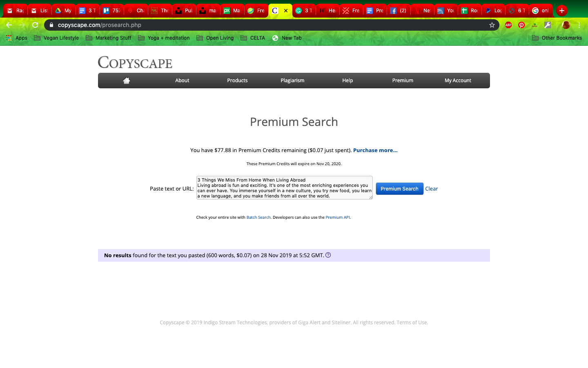This screenshot has height=368, width=588.
Task: Open the Vegan Lifestyle bookmark folder
Action: point(56,38)
